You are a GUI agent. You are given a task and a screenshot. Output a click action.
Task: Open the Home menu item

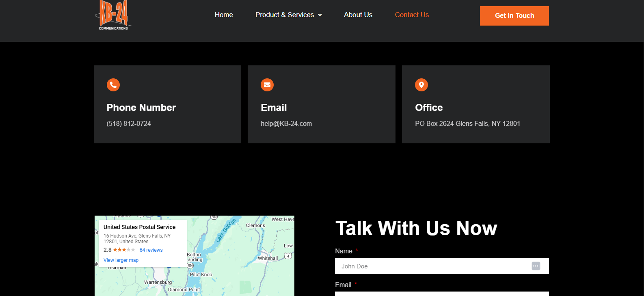[x=224, y=15]
